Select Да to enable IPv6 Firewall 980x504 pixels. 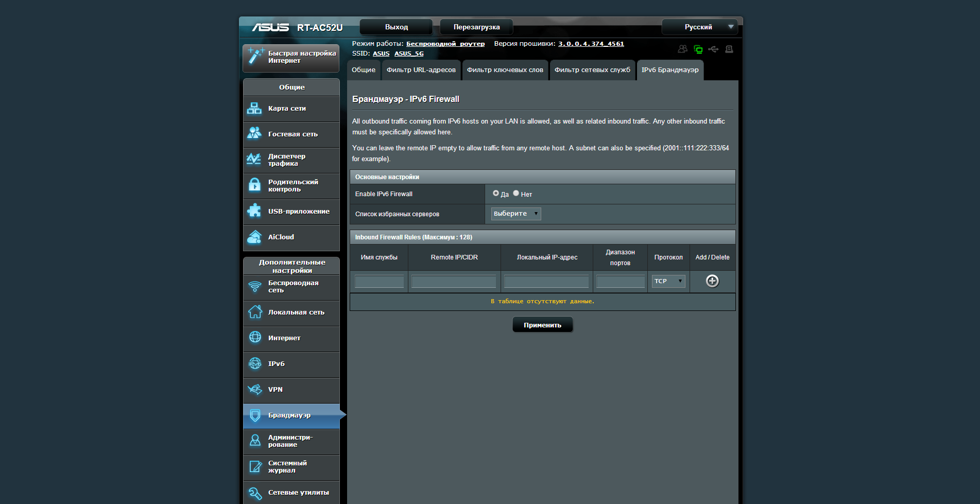pyautogui.click(x=496, y=193)
